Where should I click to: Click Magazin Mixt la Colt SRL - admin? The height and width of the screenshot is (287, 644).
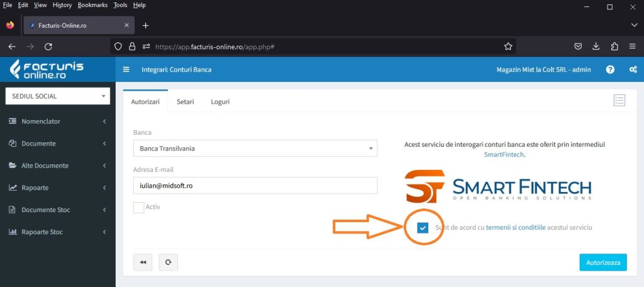(543, 69)
